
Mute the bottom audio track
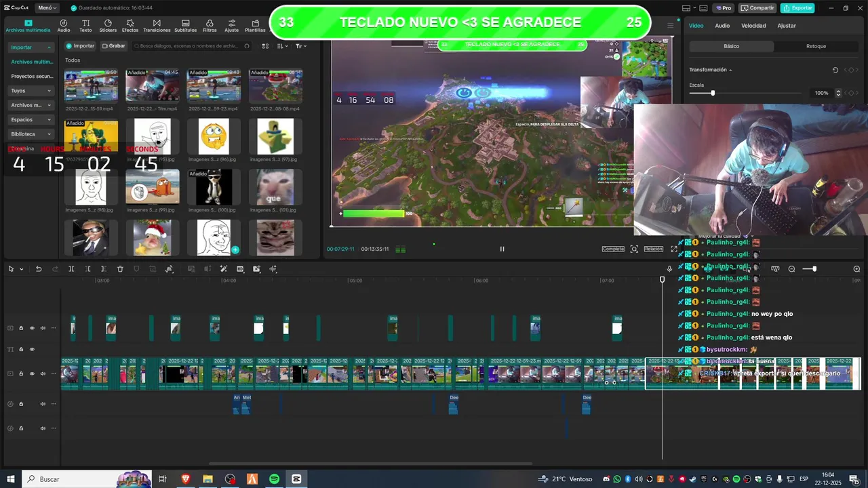(43, 428)
